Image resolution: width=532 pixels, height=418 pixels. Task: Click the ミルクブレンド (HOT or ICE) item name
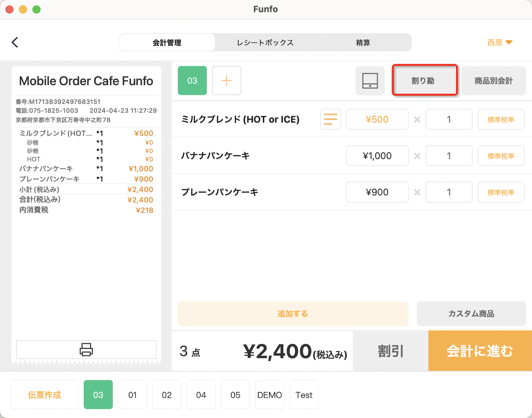(240, 119)
